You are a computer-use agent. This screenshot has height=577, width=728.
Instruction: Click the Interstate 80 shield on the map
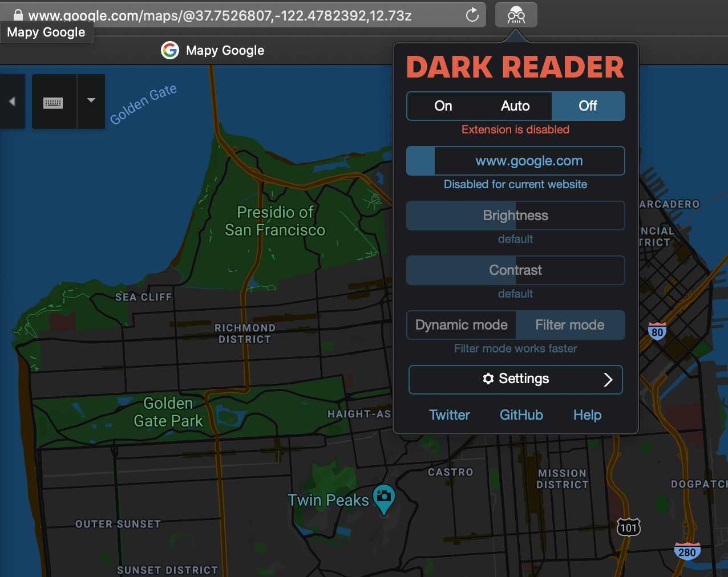click(657, 331)
